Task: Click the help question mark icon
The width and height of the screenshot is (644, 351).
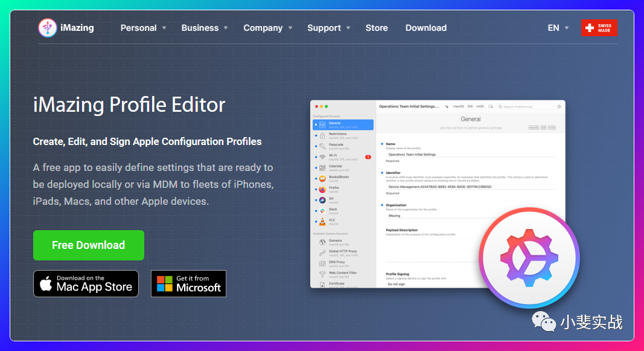Action: 559,106
